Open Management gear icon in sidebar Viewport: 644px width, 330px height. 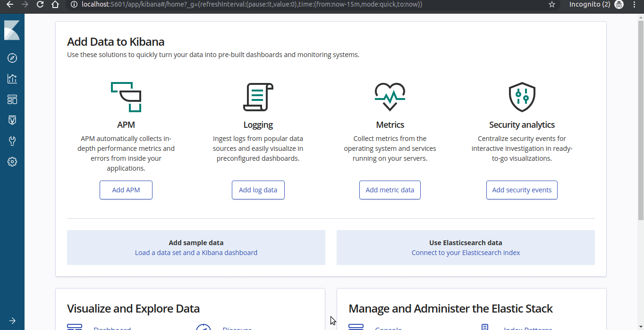click(12, 162)
